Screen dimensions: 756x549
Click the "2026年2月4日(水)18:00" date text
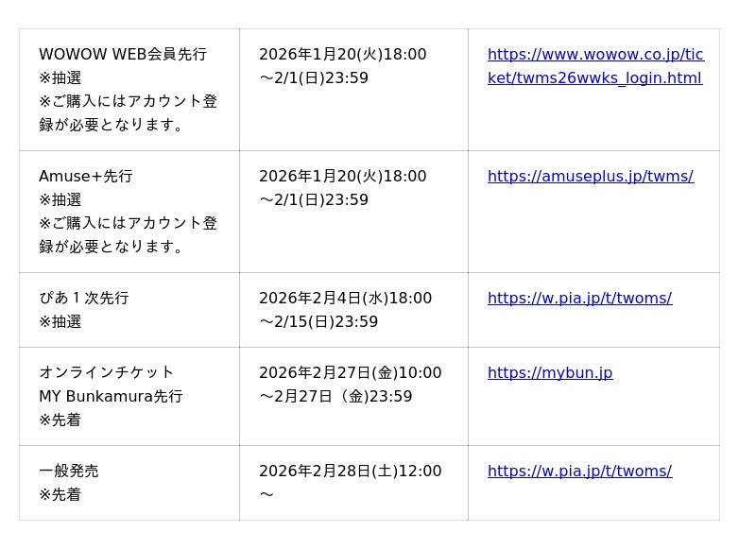[x=345, y=299]
